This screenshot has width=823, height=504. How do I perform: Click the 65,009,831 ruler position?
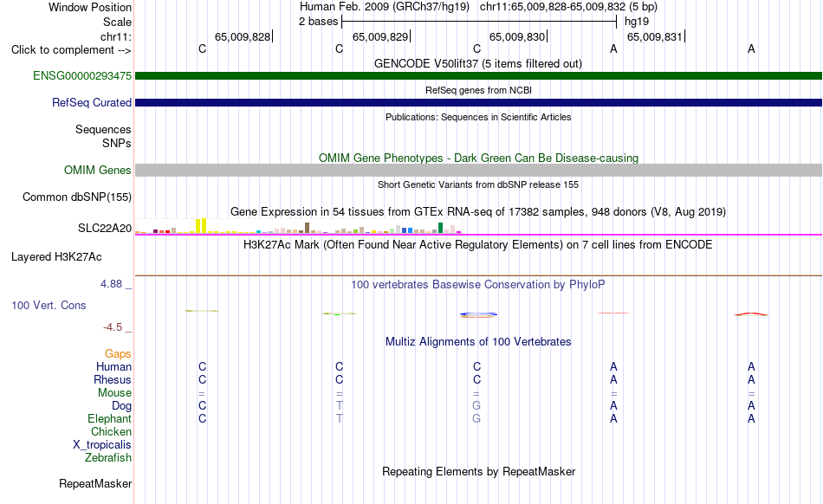point(655,36)
